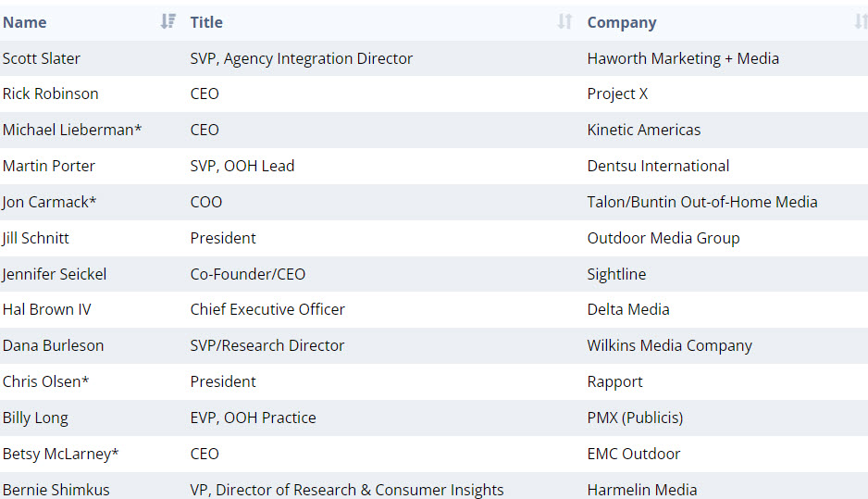The height and width of the screenshot is (499, 868).
Task: Select Michael Lieberman's name cell
Action: pos(72,130)
